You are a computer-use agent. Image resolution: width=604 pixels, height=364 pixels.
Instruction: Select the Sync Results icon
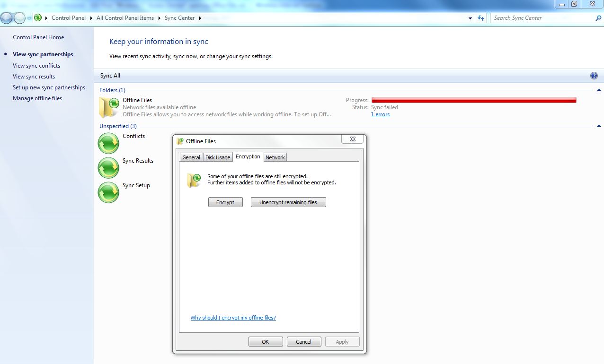[x=108, y=167]
